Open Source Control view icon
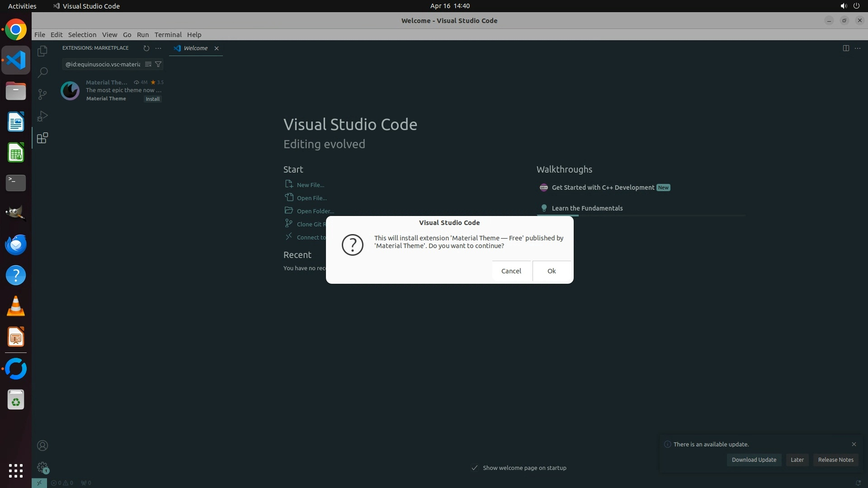 (x=42, y=94)
